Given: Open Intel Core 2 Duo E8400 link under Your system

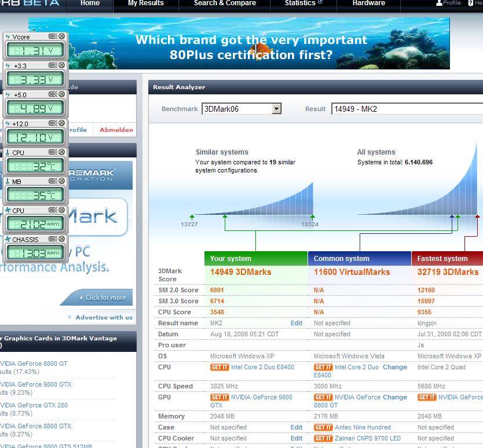Looking at the screenshot, I should (x=262, y=367).
